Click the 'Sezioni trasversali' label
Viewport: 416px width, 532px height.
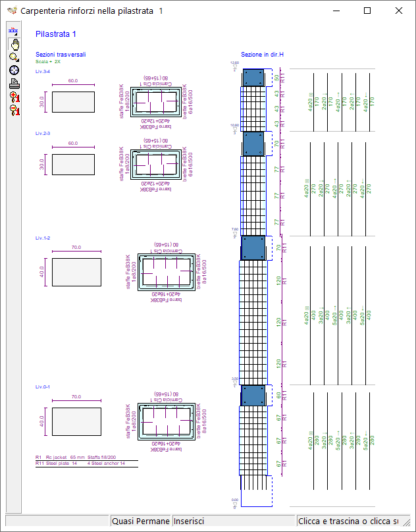(61, 55)
